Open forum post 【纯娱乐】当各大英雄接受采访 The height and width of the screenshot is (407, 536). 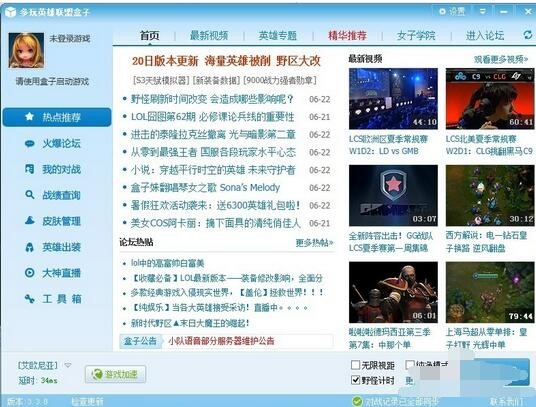tap(219, 308)
